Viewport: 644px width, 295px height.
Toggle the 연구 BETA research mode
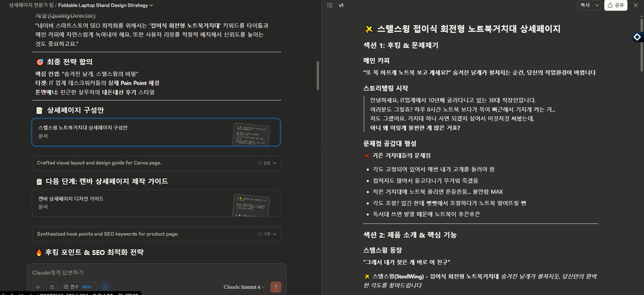pos(78,287)
